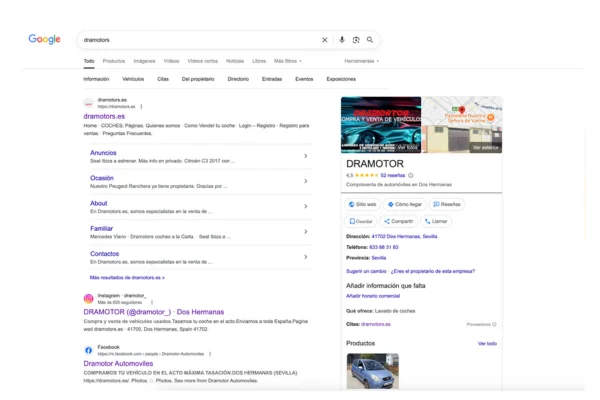The height and width of the screenshot is (400, 600).
Task: Expand the Anuncios row chevron
Action: tap(305, 156)
